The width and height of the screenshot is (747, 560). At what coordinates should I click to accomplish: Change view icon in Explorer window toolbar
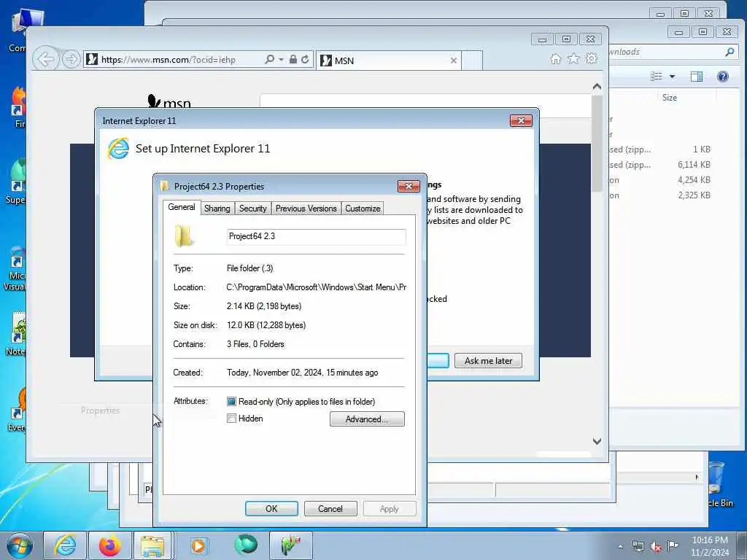coord(657,76)
